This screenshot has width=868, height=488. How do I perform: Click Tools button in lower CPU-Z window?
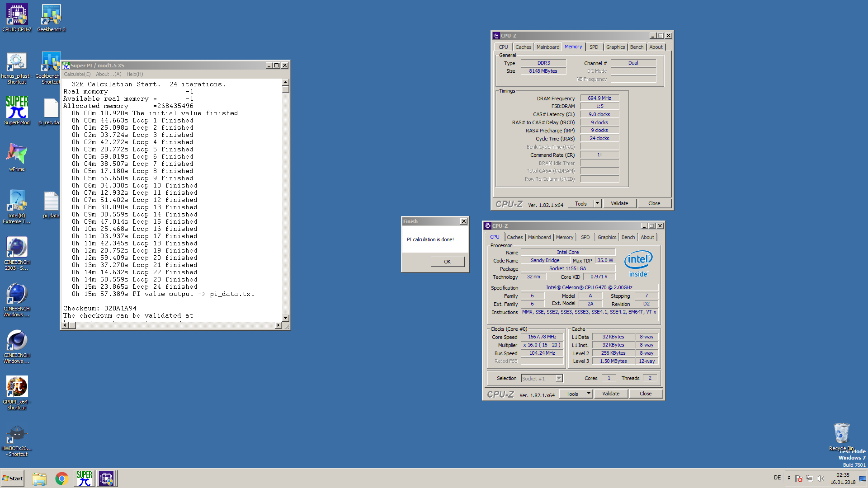(572, 394)
